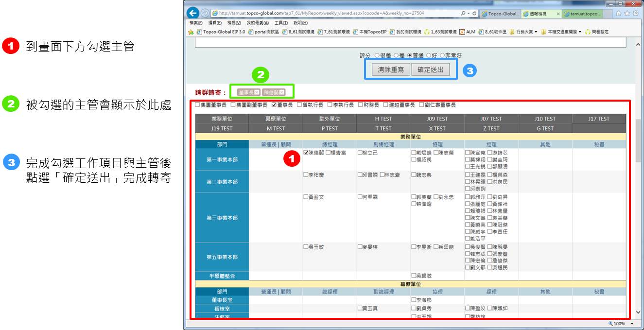Check the 集團董事長 checkbox

197,104
